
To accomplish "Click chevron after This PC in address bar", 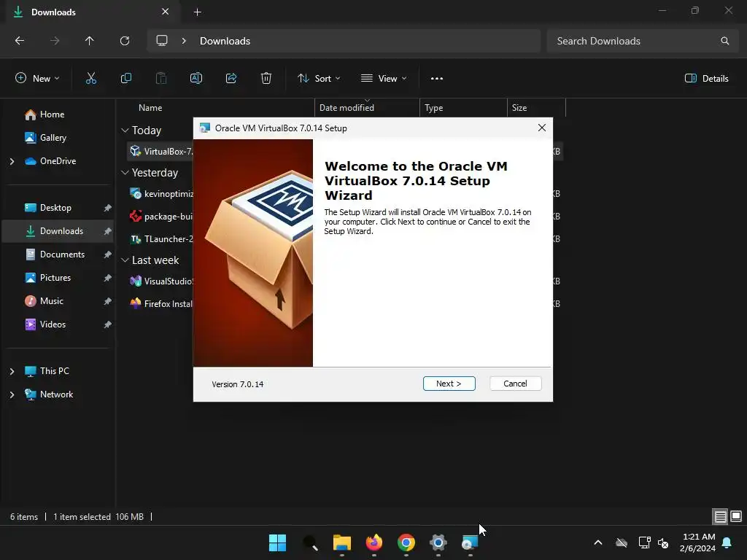I will [x=184, y=41].
